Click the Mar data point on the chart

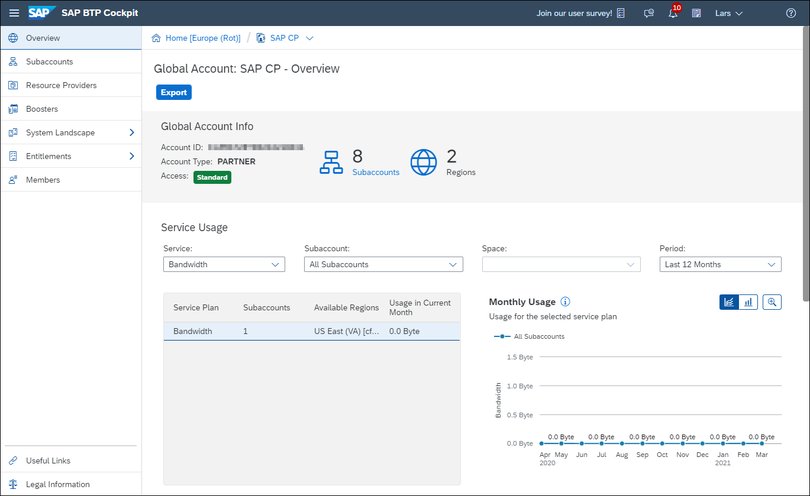[762, 443]
